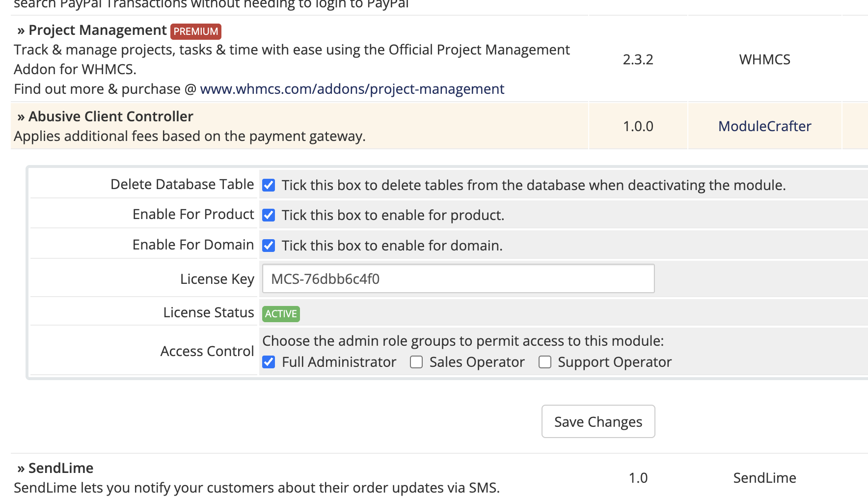Open www.whmcs.com/addons/project-management link
The image size is (868, 497).
point(352,89)
